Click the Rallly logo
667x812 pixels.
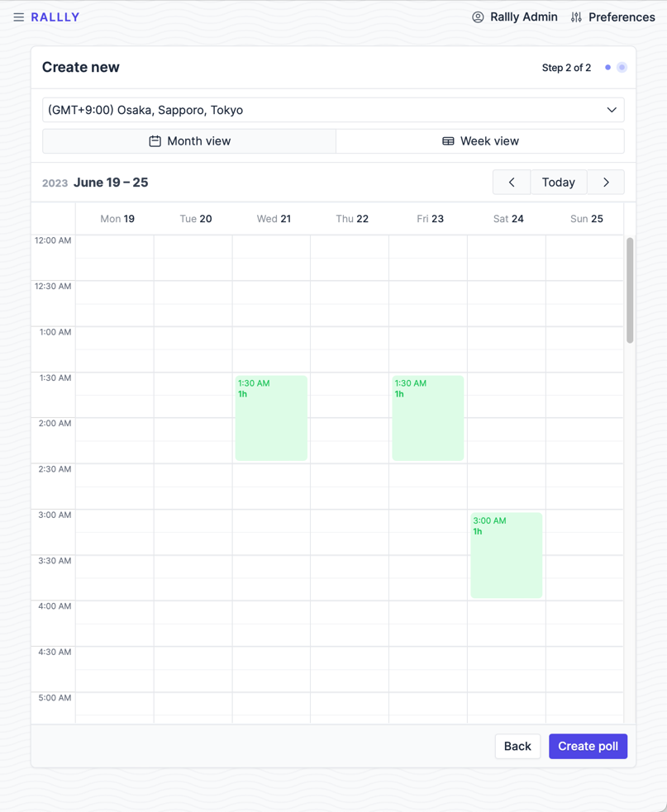55,17
